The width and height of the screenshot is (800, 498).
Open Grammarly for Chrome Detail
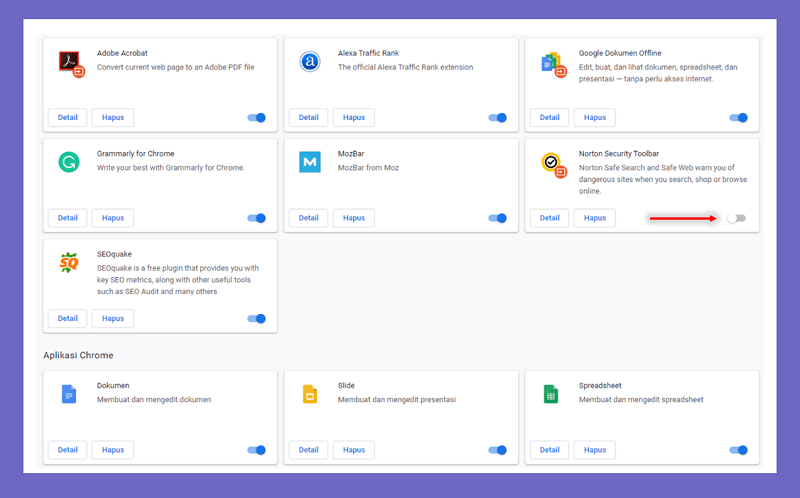point(67,218)
